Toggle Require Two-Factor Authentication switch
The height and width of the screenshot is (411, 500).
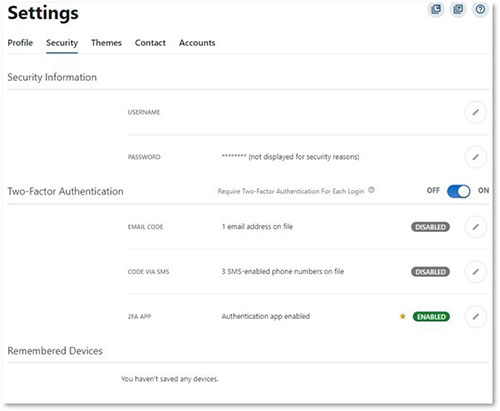pyautogui.click(x=459, y=191)
